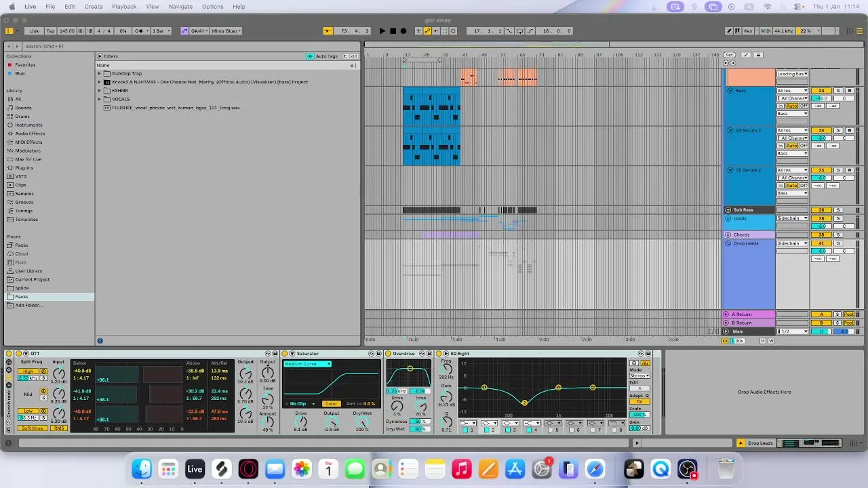Toggle the Saturator Color button
Image resolution: width=868 pixels, height=488 pixels.
[331, 403]
